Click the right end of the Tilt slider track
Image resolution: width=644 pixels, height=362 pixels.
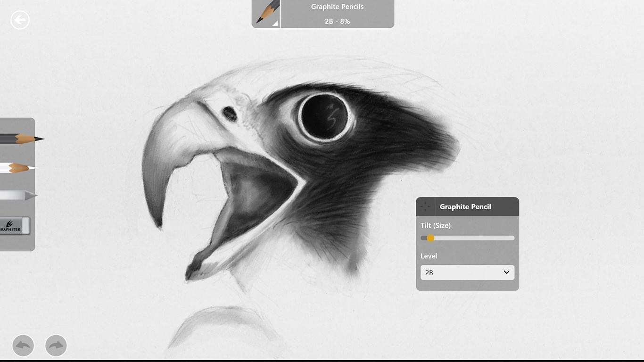coord(512,238)
